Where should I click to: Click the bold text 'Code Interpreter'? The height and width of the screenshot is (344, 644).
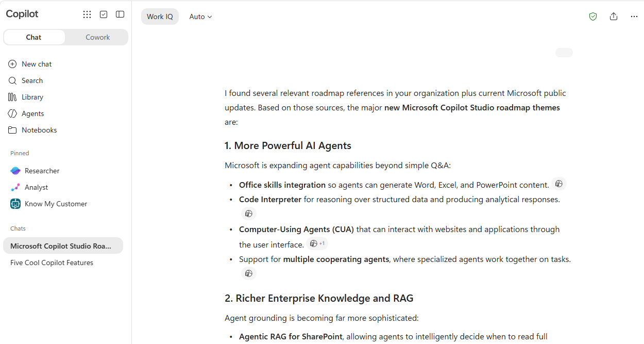(270, 199)
